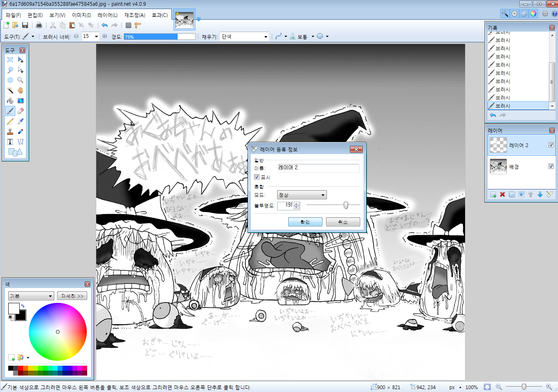Click the 경도 hardness slider bar

[160, 37]
